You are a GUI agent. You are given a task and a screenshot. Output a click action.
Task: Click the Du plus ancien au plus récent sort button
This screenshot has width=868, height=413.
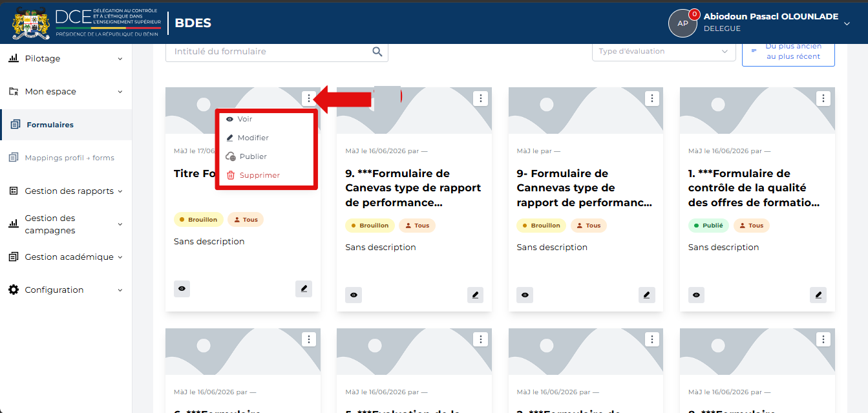[x=789, y=52]
